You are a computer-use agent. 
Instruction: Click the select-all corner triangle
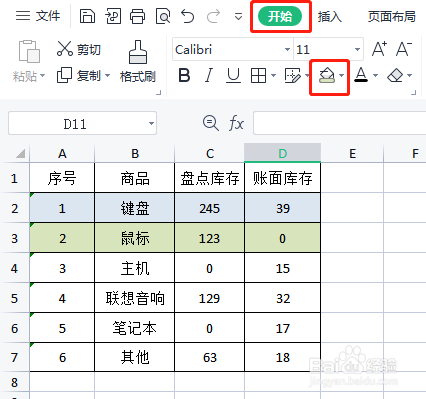pos(20,154)
